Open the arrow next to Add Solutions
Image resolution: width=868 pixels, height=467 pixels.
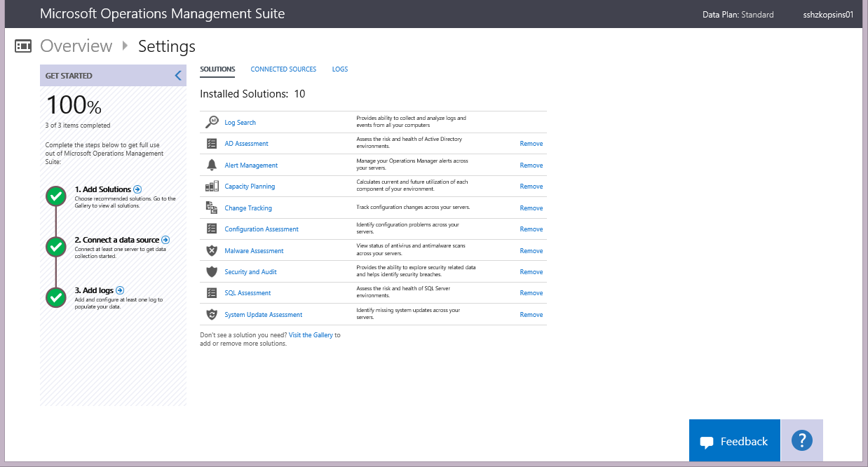click(137, 189)
